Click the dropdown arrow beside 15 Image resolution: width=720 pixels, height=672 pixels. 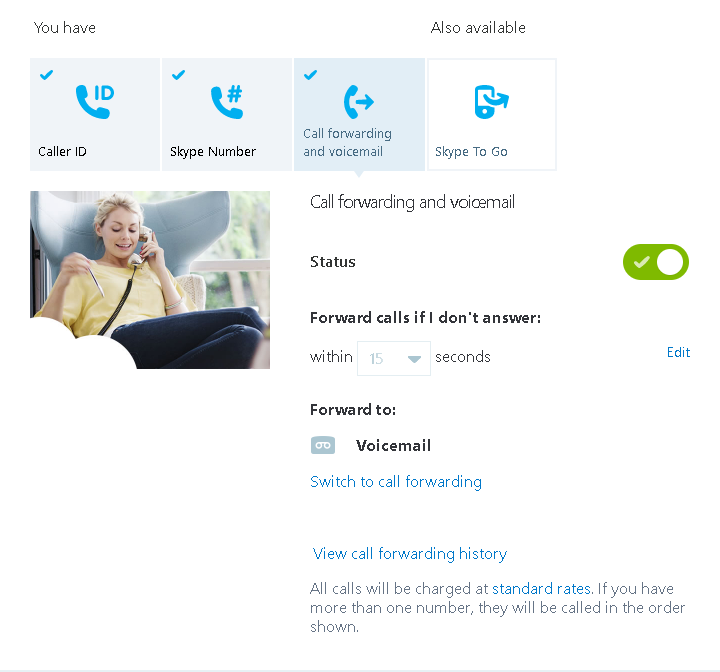point(414,359)
